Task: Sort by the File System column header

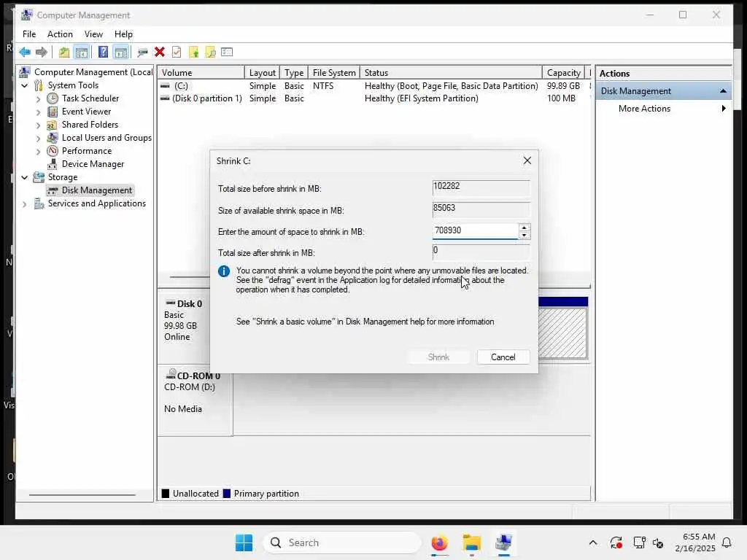Action: tap(334, 72)
